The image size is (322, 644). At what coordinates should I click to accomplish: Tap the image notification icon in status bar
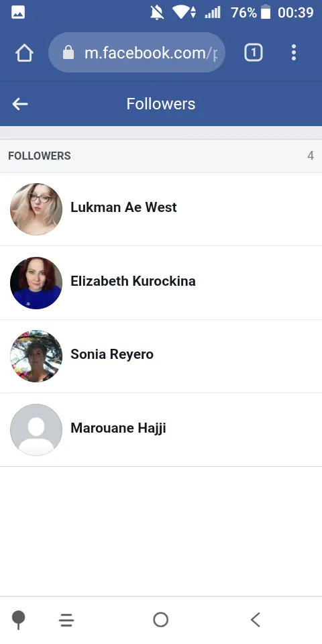[18, 12]
